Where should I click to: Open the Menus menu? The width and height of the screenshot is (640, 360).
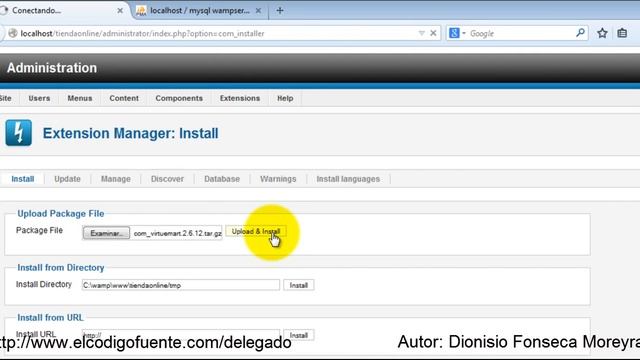click(80, 98)
